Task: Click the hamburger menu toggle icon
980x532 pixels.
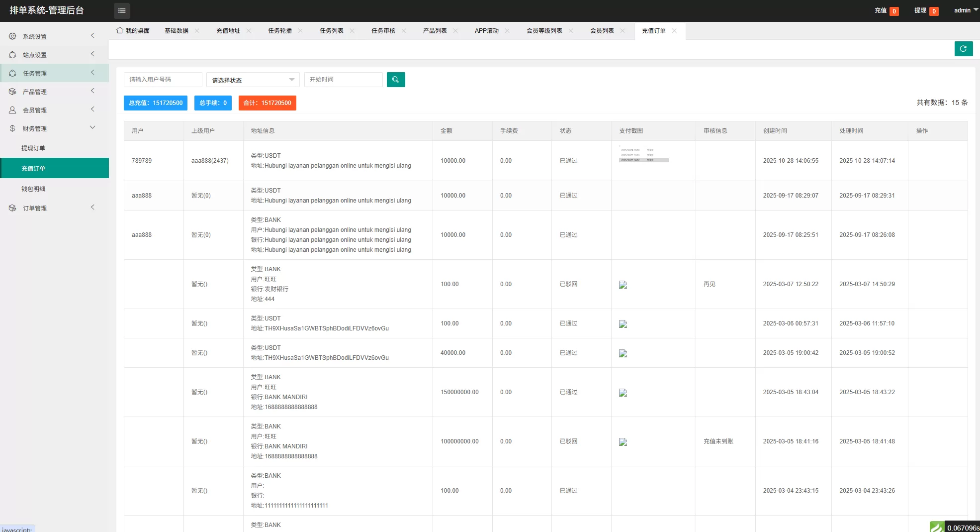Action: pyautogui.click(x=121, y=10)
